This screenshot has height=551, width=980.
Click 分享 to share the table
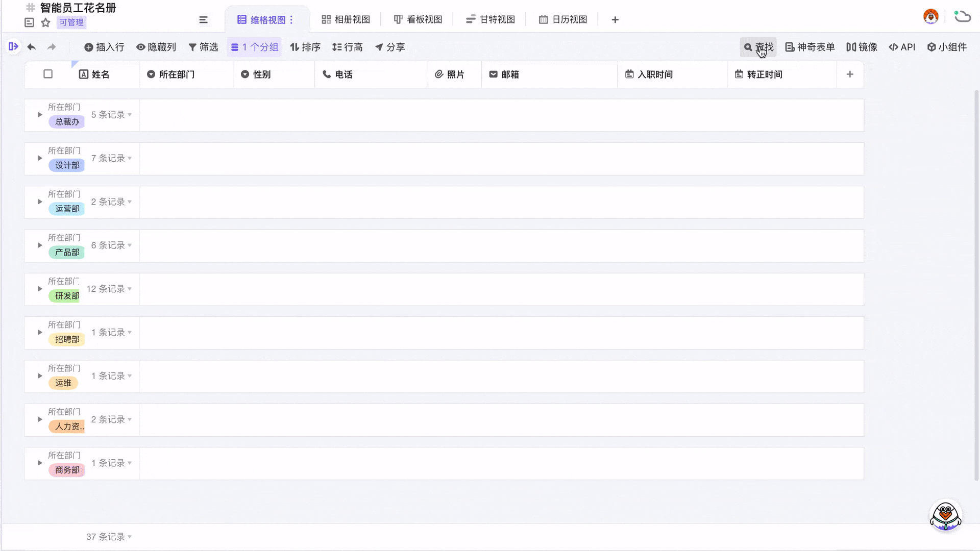(389, 46)
